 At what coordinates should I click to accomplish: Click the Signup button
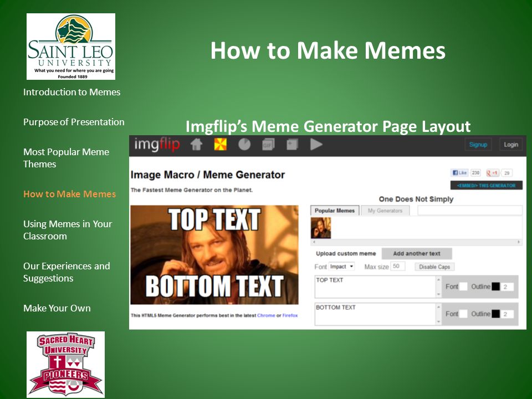tap(478, 145)
